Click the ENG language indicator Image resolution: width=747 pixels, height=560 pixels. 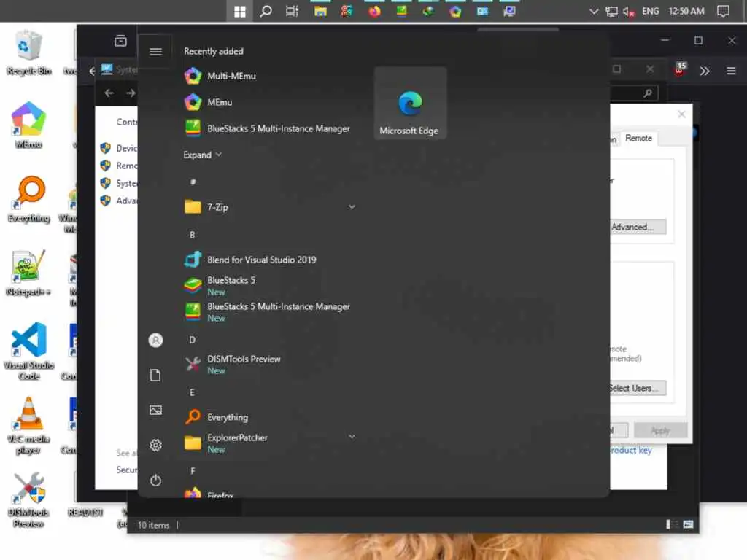point(650,11)
